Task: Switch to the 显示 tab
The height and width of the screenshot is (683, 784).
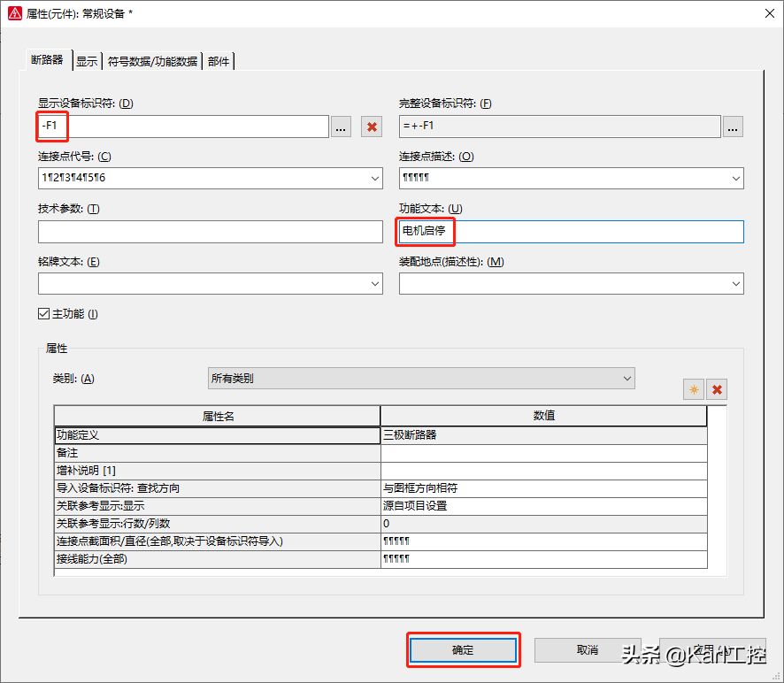Action: point(87,61)
